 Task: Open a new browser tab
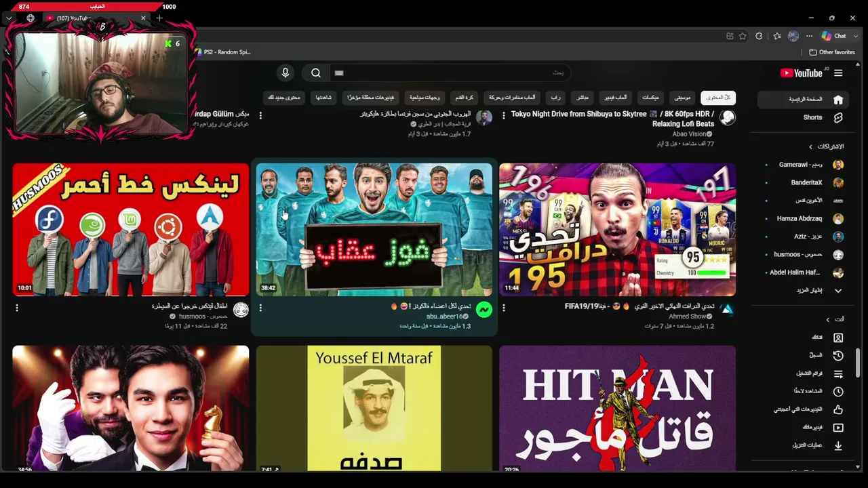[x=159, y=18]
